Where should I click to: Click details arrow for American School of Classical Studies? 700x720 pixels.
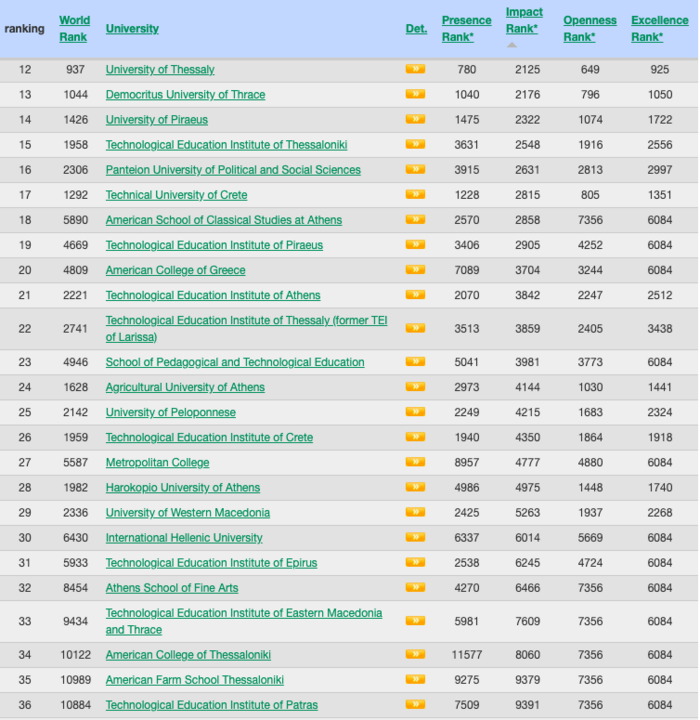point(415,219)
